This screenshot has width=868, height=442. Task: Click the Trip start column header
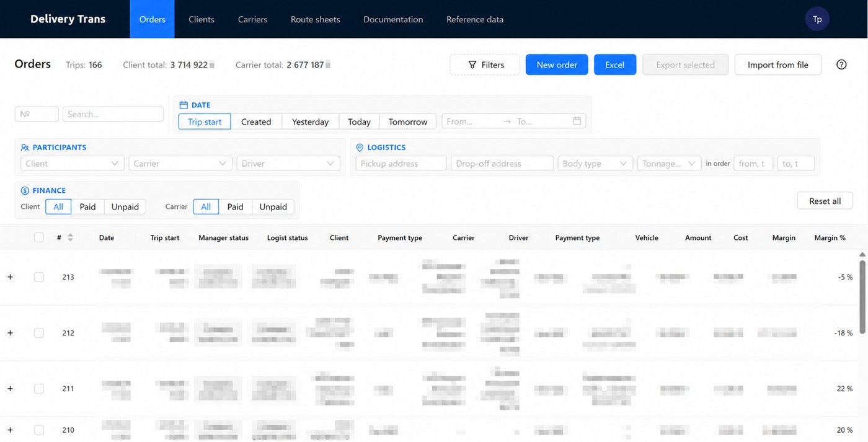coord(165,237)
